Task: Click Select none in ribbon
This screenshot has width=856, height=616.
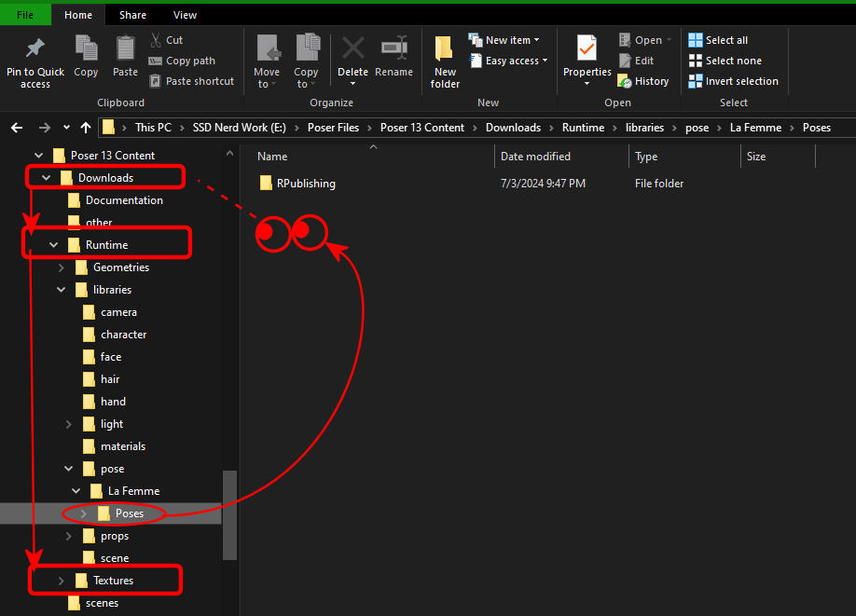Action: tap(725, 61)
